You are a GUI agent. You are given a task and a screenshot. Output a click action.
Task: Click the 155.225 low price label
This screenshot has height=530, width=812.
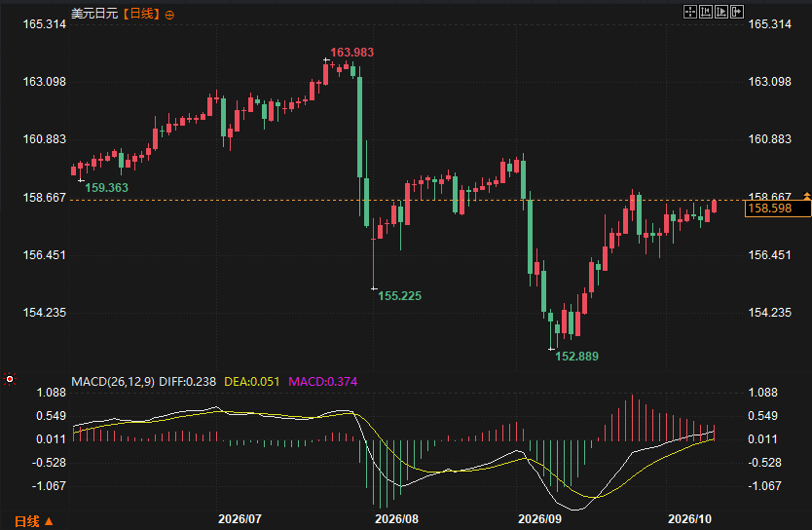399,296
